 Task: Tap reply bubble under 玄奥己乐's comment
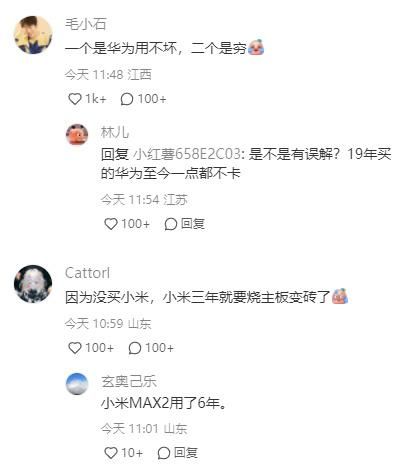click(164, 453)
